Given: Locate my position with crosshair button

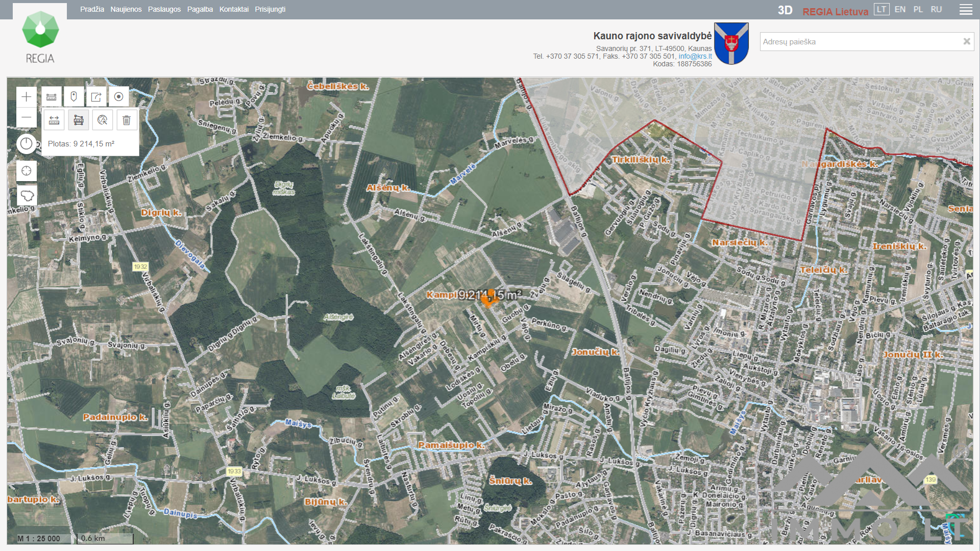Looking at the screenshot, I should tap(27, 171).
